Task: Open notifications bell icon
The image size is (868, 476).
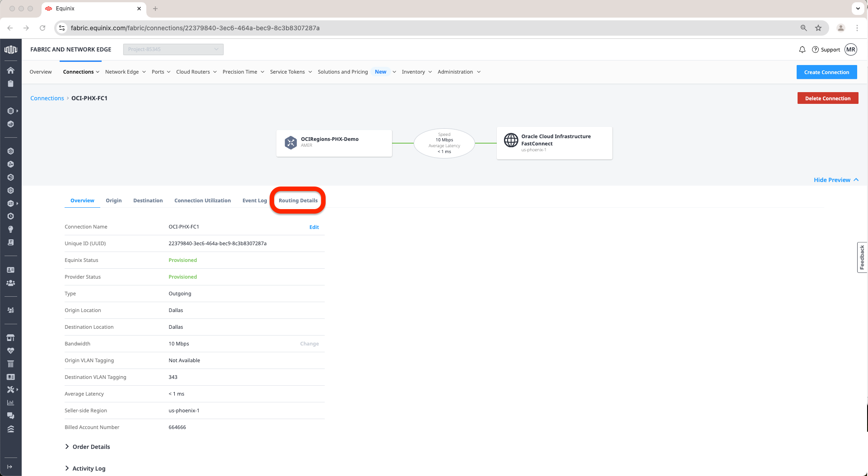Action: [802, 50]
